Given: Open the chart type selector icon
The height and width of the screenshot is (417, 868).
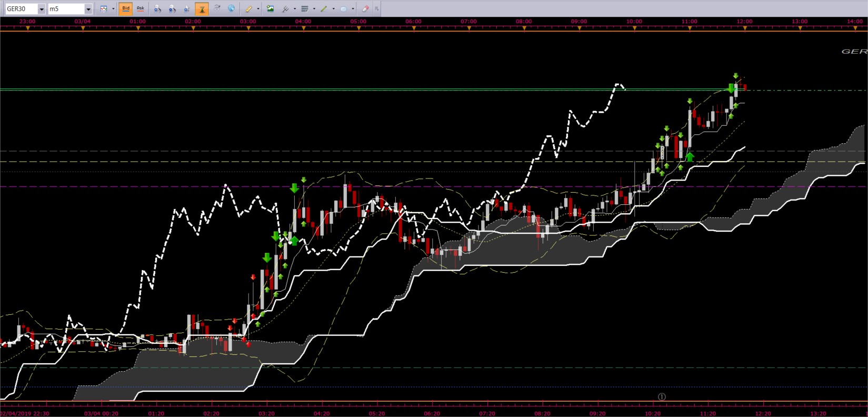Looking at the screenshot, I should [x=104, y=8].
